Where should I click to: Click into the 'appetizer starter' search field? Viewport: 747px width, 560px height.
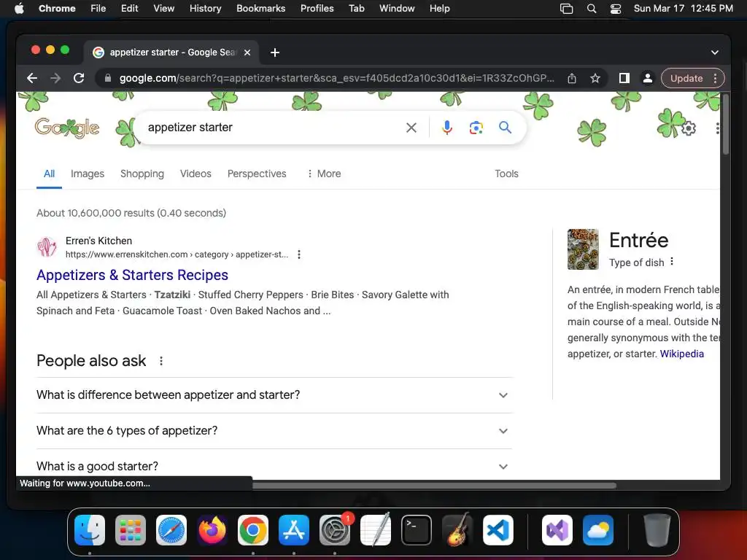point(271,128)
